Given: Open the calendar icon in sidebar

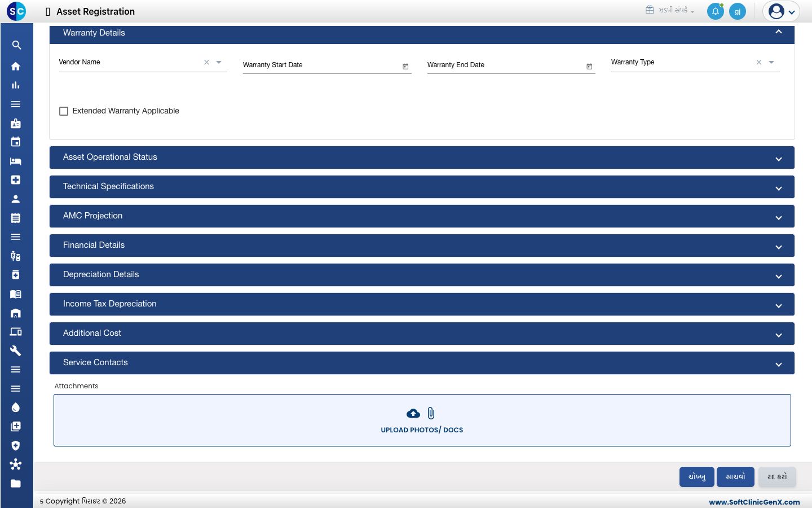Looking at the screenshot, I should pyautogui.click(x=16, y=142).
